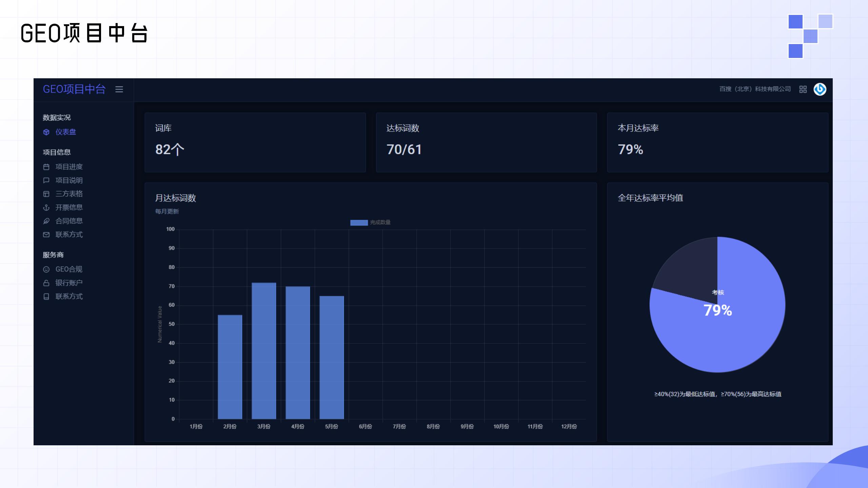Click the 本月达标率 79% value
Image resolution: width=868 pixels, height=488 pixels.
point(630,149)
